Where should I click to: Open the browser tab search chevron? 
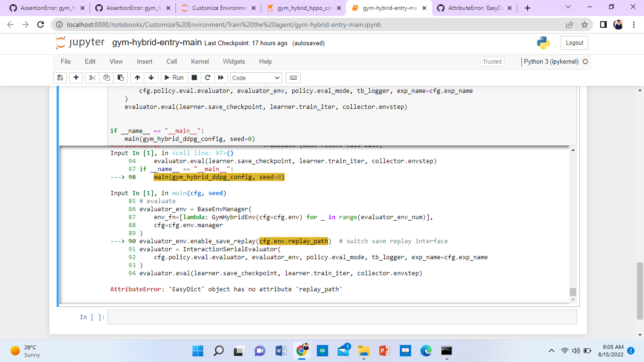click(x=568, y=8)
